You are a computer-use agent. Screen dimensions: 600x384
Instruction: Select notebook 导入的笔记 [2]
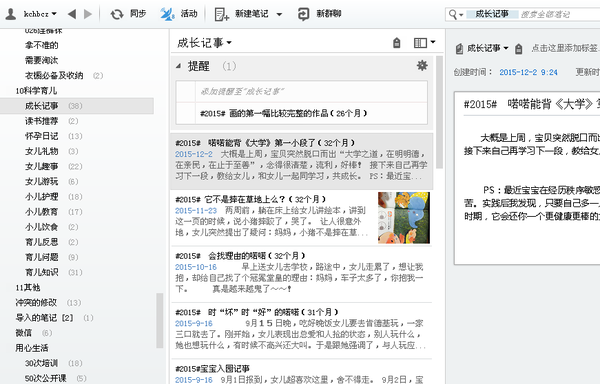pyautogui.click(x=44, y=318)
